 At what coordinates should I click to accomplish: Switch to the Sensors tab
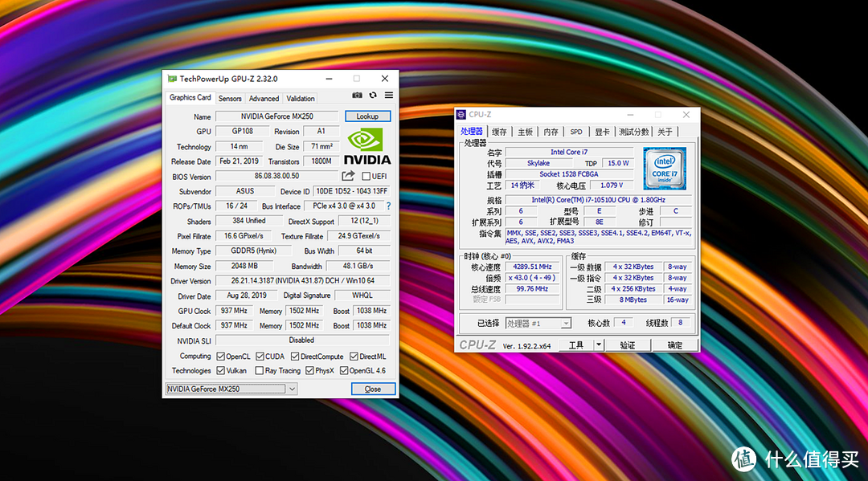tap(230, 99)
